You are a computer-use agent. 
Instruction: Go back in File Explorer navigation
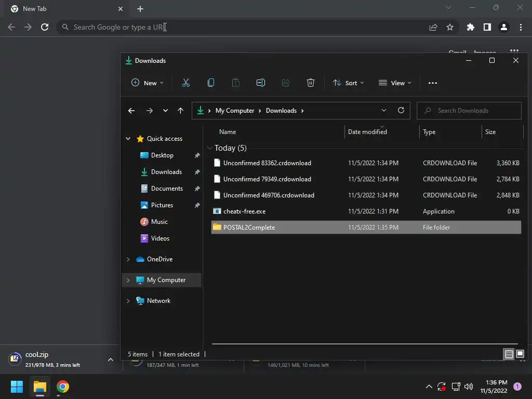click(131, 111)
